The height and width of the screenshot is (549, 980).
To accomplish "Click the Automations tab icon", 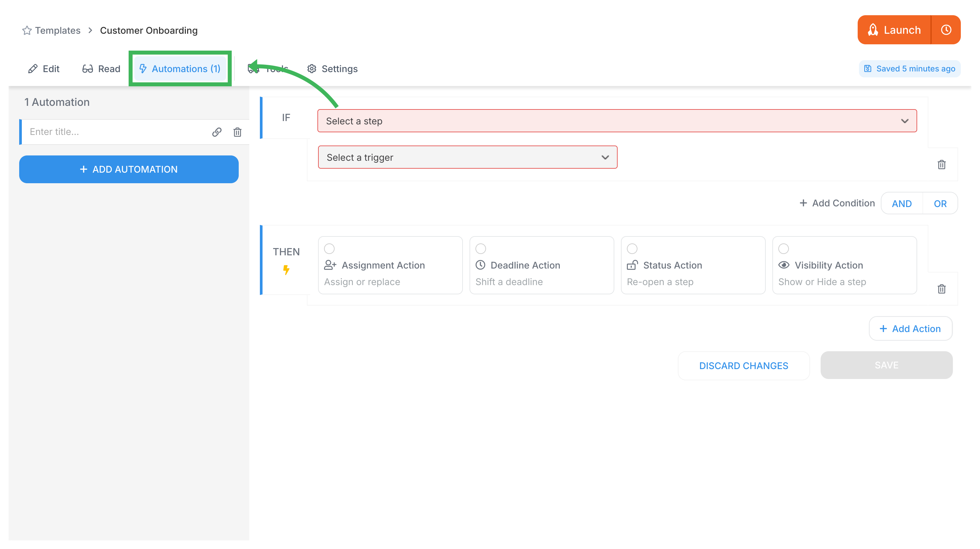I will (143, 68).
